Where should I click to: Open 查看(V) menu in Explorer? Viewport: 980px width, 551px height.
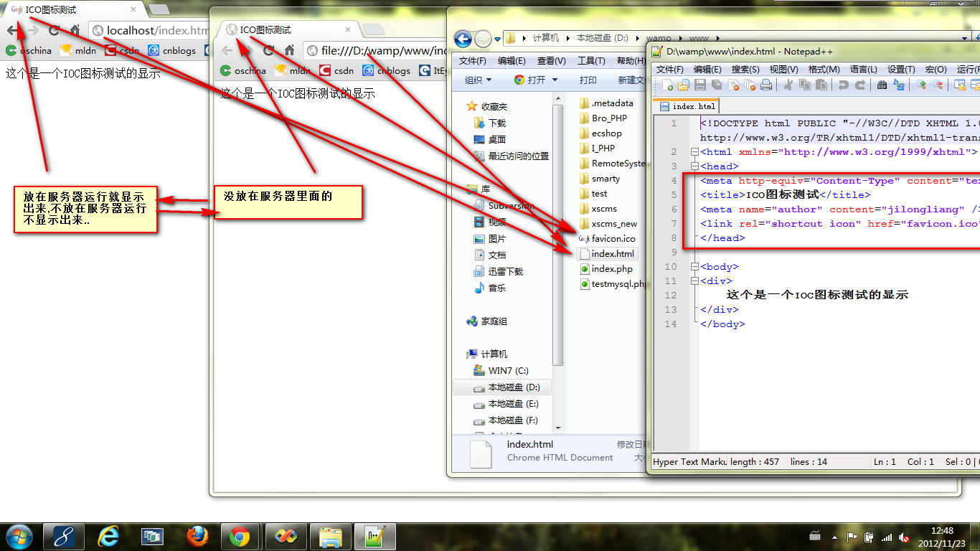[x=551, y=60]
